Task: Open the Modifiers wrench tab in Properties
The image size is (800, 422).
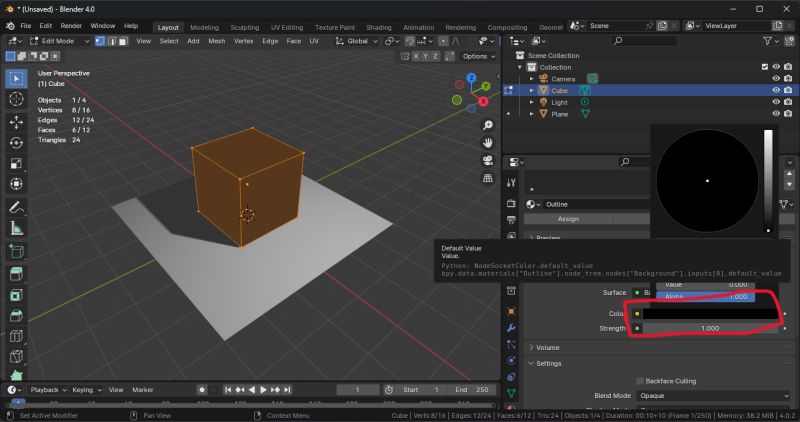Action: [511, 328]
